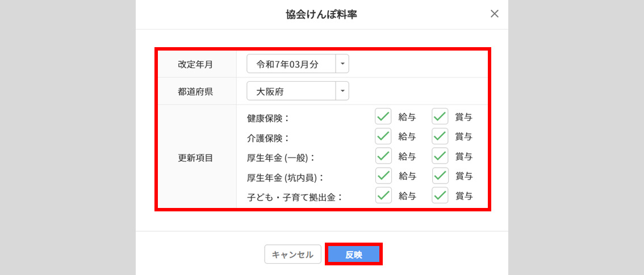The image size is (644, 275).
Task: Uncheck 厚生年金 (坑内員) 給与 checkbox
Action: tap(383, 176)
